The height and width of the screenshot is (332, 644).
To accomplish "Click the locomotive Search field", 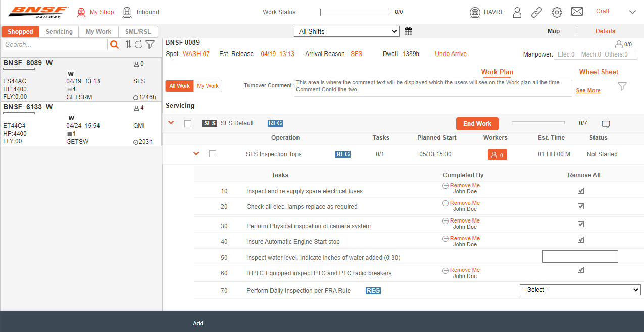I will [x=55, y=45].
